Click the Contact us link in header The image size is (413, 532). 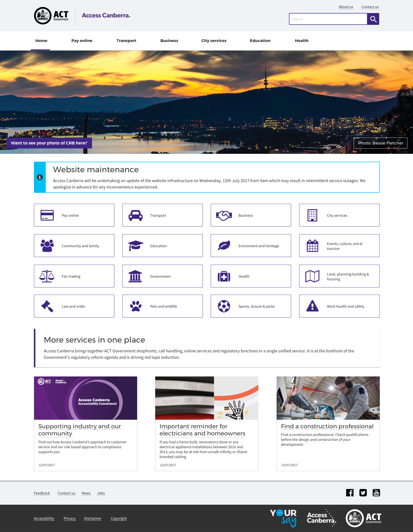pyautogui.click(x=370, y=7)
